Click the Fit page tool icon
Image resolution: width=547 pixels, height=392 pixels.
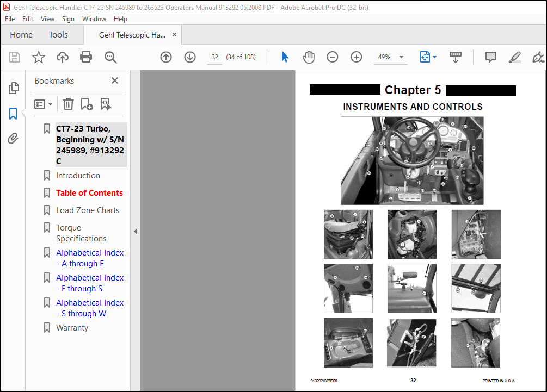tap(425, 57)
